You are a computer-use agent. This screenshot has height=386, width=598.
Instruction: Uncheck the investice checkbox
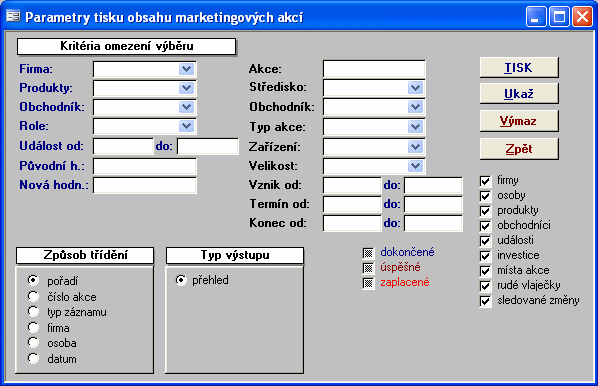pyautogui.click(x=485, y=256)
